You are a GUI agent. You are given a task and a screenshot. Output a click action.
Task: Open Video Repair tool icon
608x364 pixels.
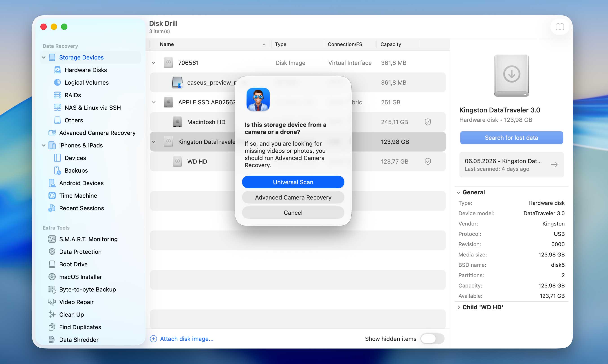click(52, 302)
